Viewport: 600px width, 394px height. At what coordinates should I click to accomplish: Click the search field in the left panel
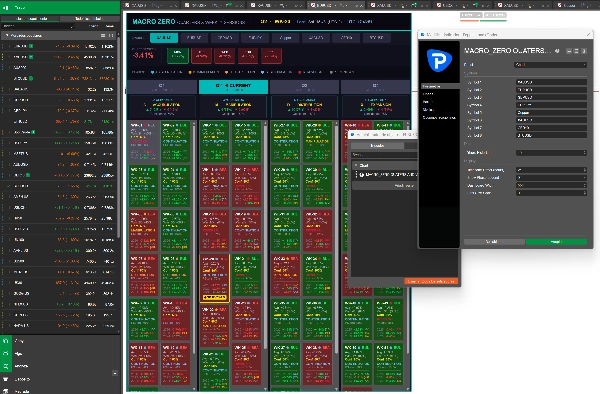(38, 26)
